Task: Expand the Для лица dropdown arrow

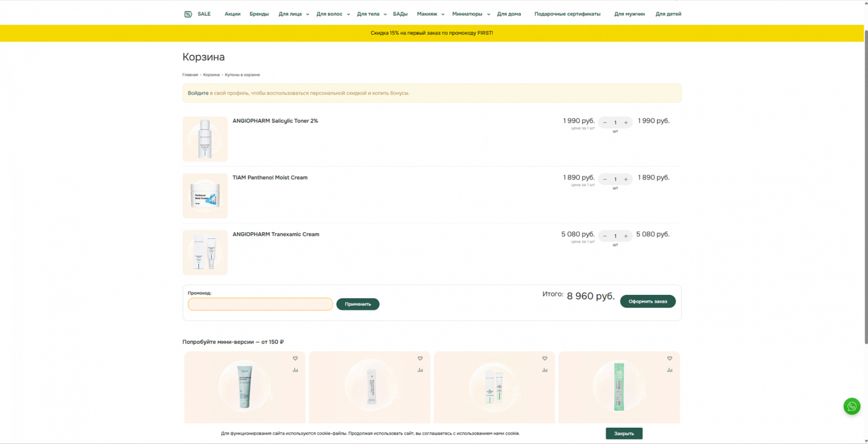Action: pos(308,14)
